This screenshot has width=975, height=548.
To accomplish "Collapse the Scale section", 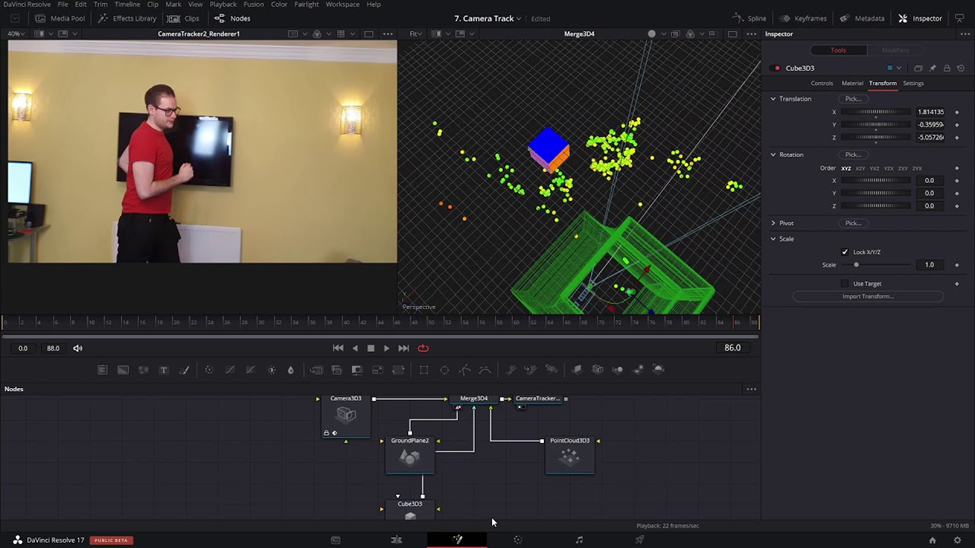I will (774, 239).
